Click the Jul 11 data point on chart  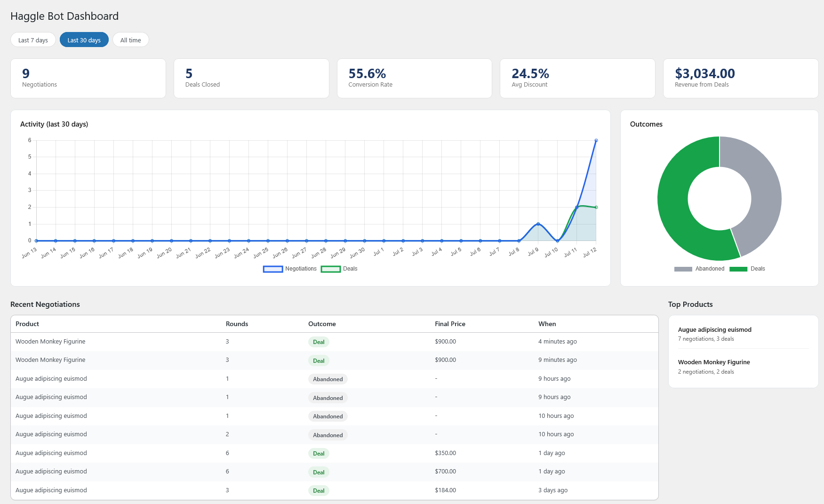(x=577, y=207)
